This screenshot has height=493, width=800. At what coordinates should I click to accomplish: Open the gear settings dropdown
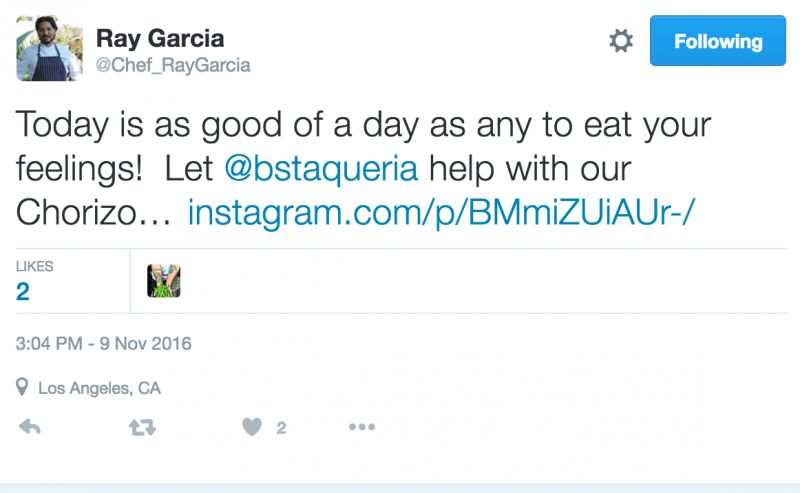(621, 41)
